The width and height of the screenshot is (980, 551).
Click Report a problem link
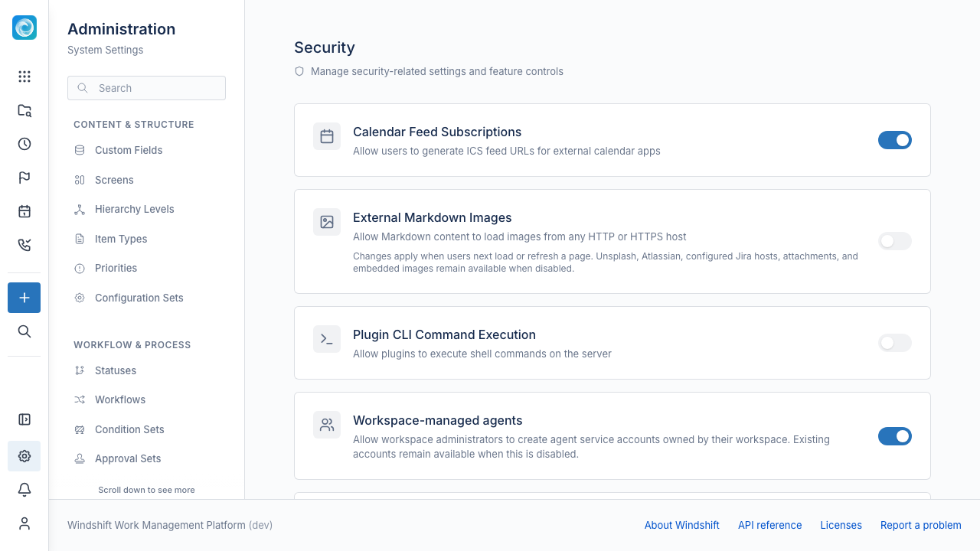[x=920, y=525]
